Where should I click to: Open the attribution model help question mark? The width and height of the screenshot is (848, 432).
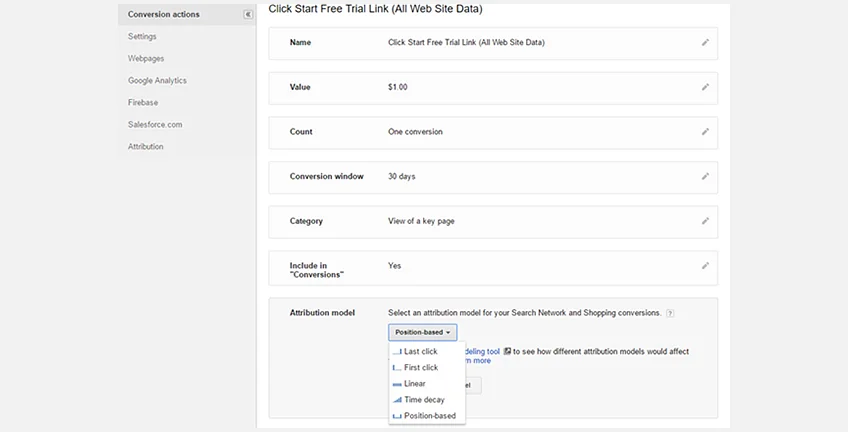click(x=670, y=313)
